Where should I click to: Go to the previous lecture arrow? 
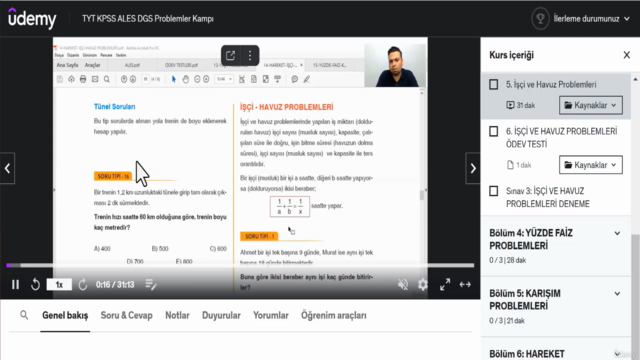[7, 168]
